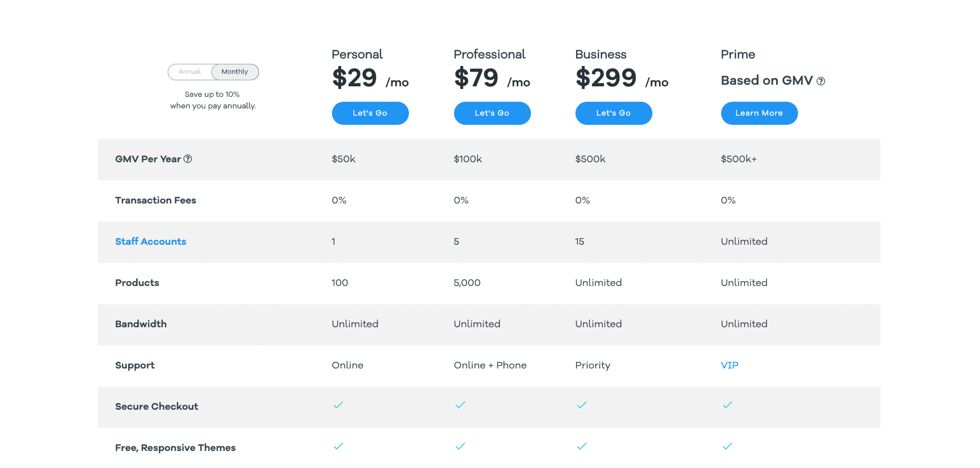
Task: Select the Monthly billing option
Action: tap(235, 71)
